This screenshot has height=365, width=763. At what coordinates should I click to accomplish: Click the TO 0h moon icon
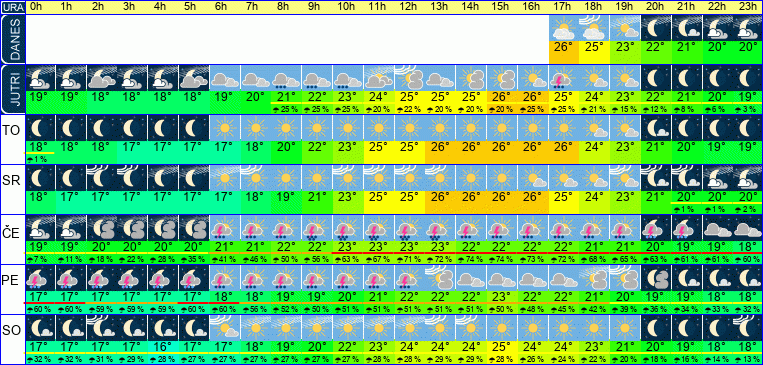[x=39, y=128]
